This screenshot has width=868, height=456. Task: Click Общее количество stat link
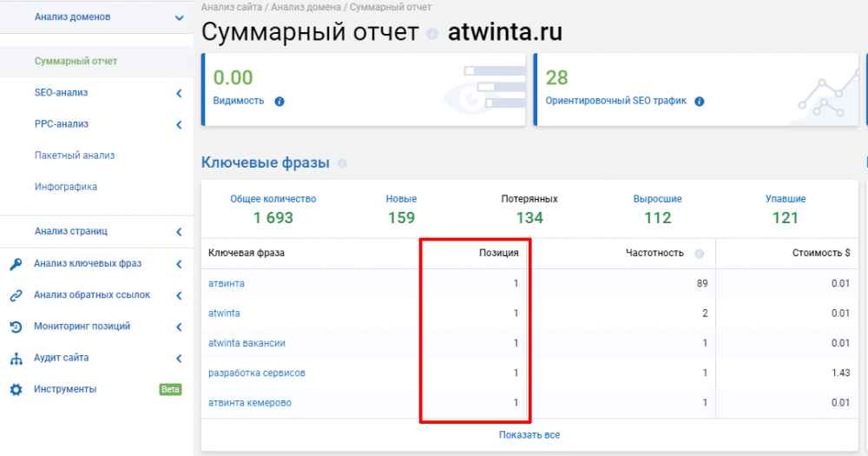(273, 199)
